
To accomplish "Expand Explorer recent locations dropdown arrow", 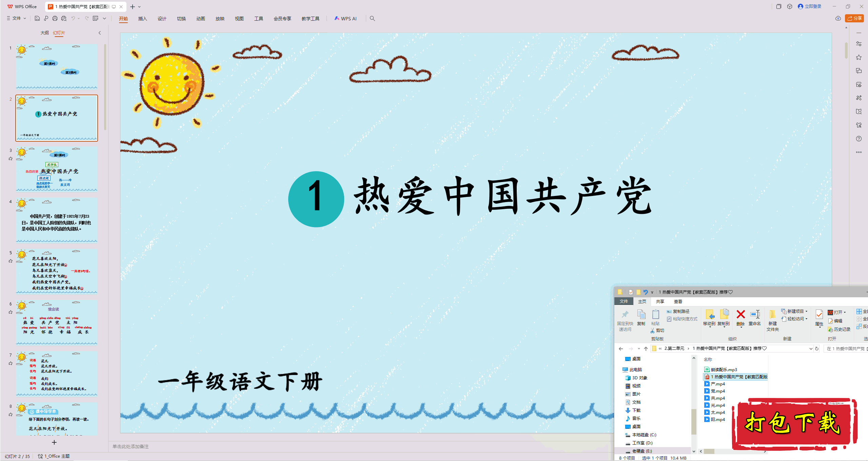I will 639,348.
